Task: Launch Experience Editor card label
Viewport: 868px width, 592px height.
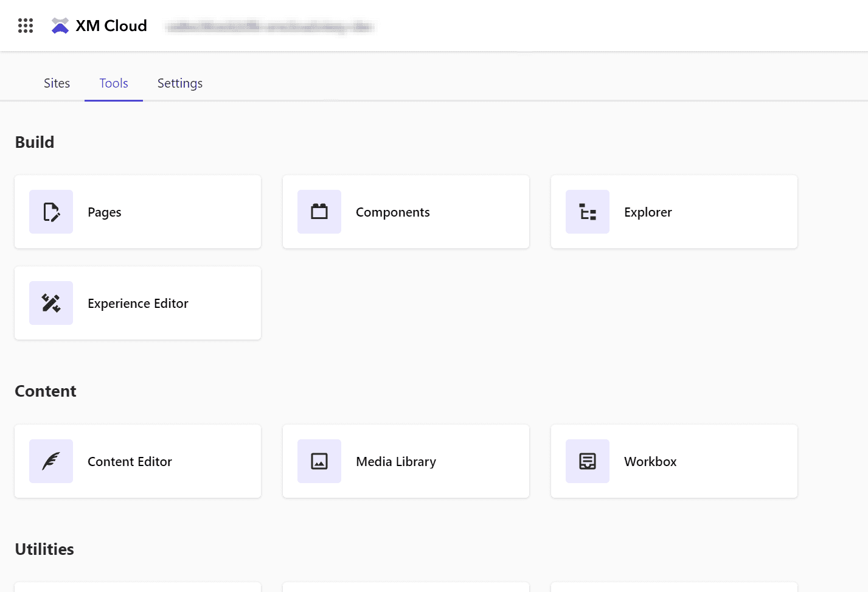Action: pyautogui.click(x=138, y=304)
